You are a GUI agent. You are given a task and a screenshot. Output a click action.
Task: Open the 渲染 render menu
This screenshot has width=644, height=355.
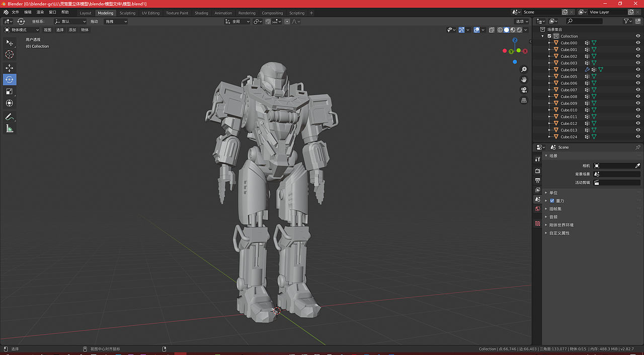[40, 12]
